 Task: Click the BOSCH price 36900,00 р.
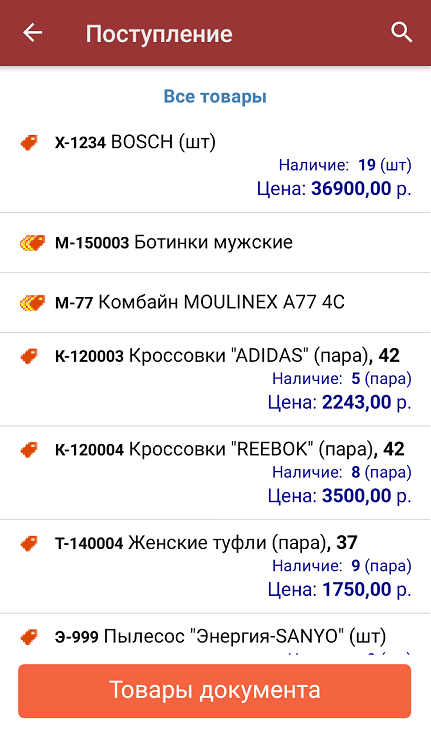[x=334, y=189]
